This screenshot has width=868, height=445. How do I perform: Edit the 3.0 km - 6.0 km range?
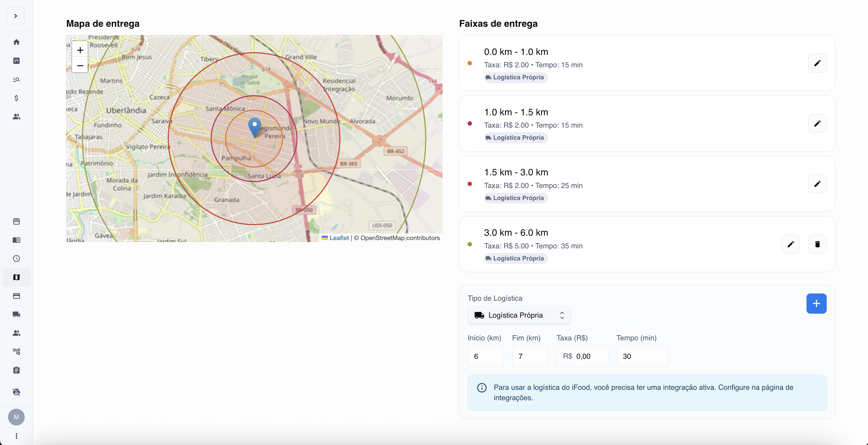point(790,244)
